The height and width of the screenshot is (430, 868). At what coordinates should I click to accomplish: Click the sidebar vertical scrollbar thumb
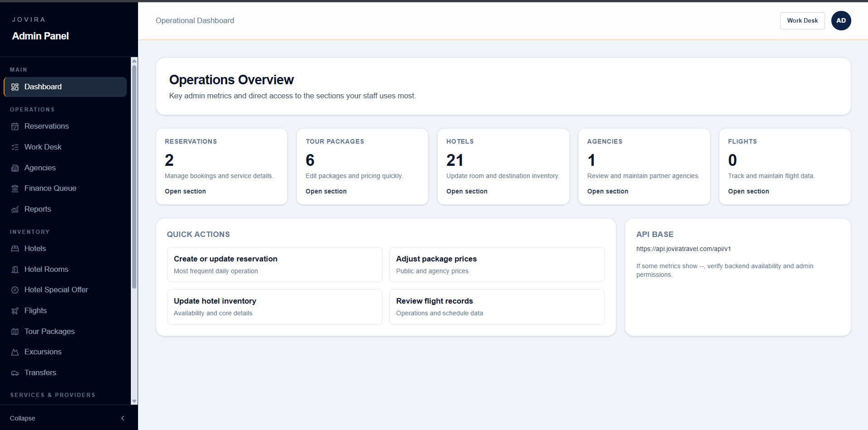click(134, 177)
